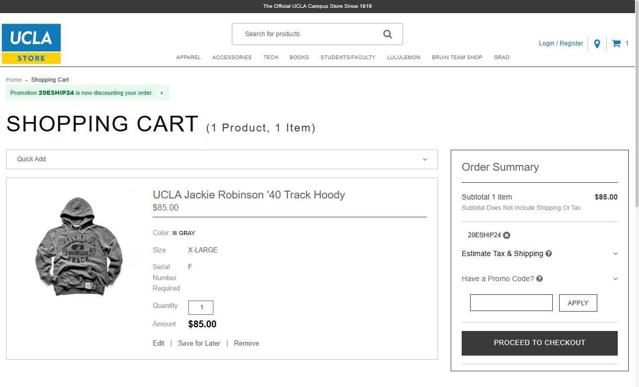Click the Apply promo code button
Screen dimensions: 639x387
click(x=578, y=303)
